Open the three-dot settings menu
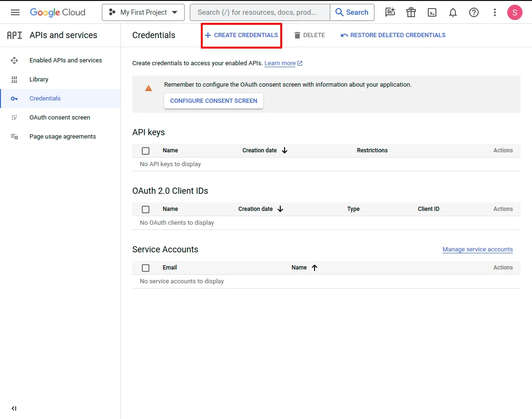This screenshot has width=532, height=419. pyautogui.click(x=495, y=12)
